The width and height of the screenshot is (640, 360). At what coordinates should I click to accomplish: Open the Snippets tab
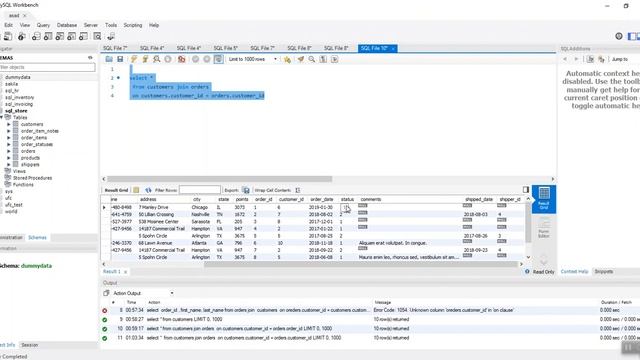604,271
